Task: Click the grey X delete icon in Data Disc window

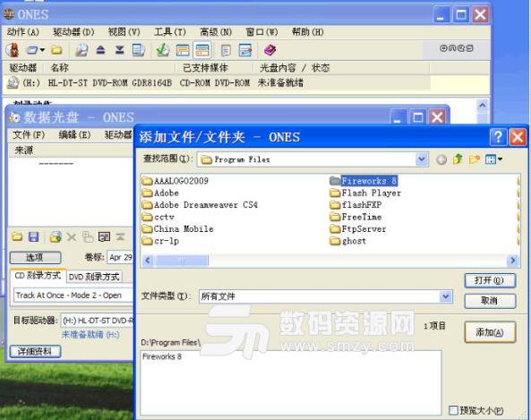Action: (x=72, y=236)
